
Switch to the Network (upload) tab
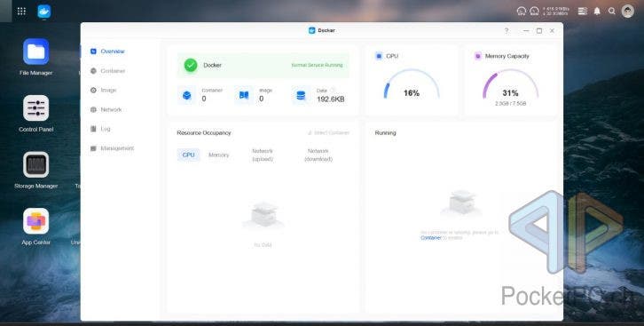pyautogui.click(x=263, y=155)
